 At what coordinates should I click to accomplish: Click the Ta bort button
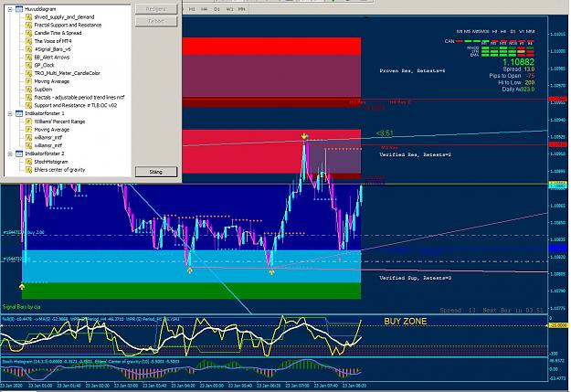tap(156, 21)
